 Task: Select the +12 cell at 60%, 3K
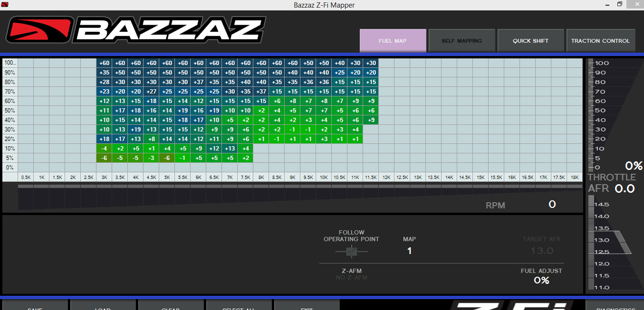[x=104, y=101]
